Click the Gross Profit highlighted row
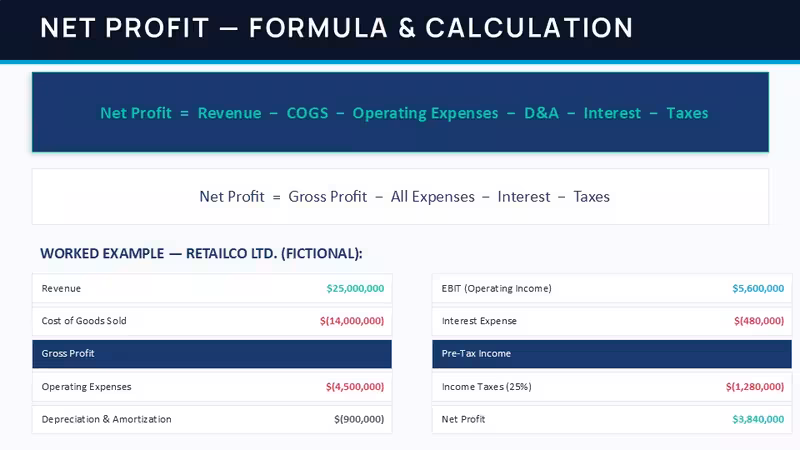The height and width of the screenshot is (450, 800). pyautogui.click(x=212, y=354)
